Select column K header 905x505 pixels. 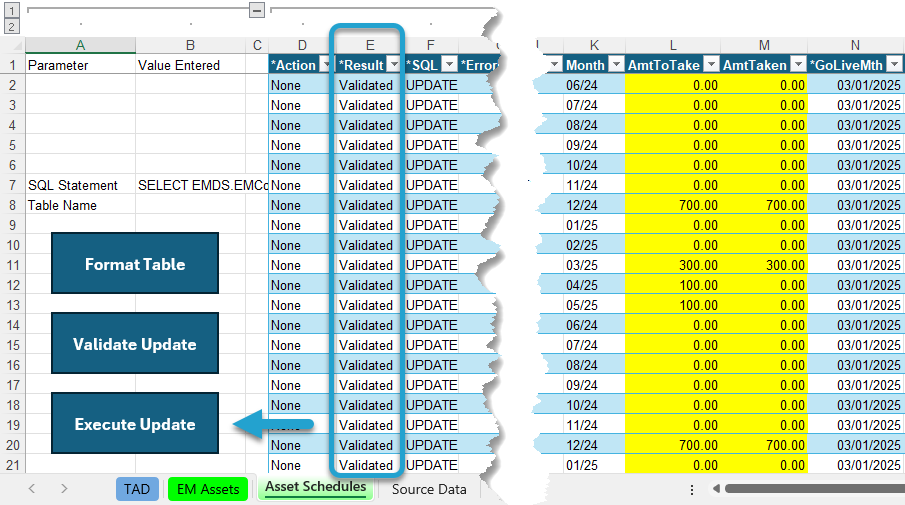pos(594,45)
